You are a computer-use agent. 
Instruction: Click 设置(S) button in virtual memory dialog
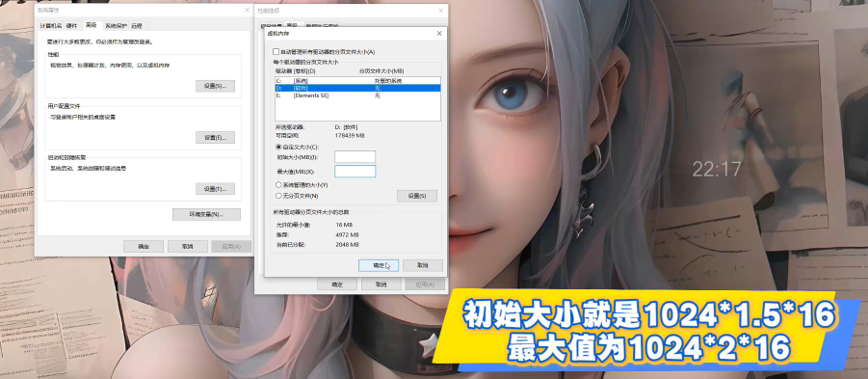(x=417, y=196)
